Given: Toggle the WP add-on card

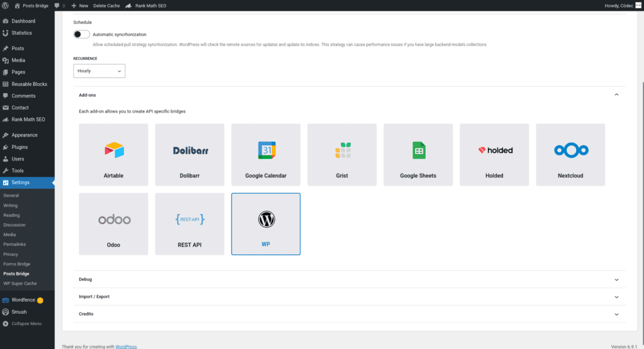Looking at the screenshot, I should (266, 224).
